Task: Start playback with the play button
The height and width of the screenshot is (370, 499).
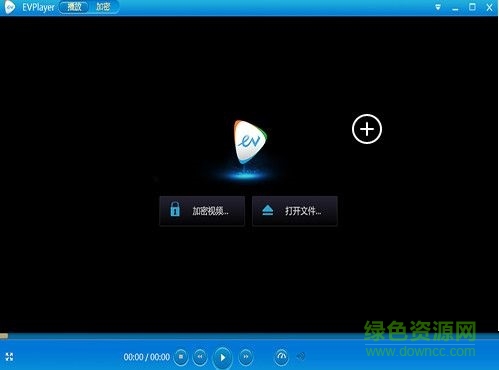Action: point(222,358)
